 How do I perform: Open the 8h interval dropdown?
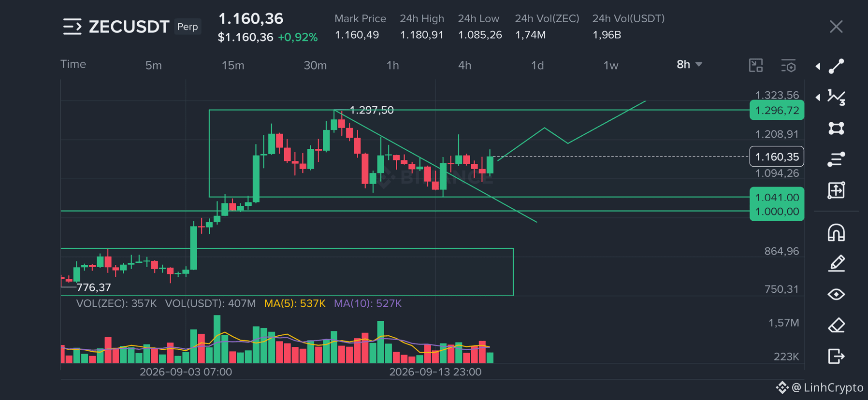click(689, 64)
